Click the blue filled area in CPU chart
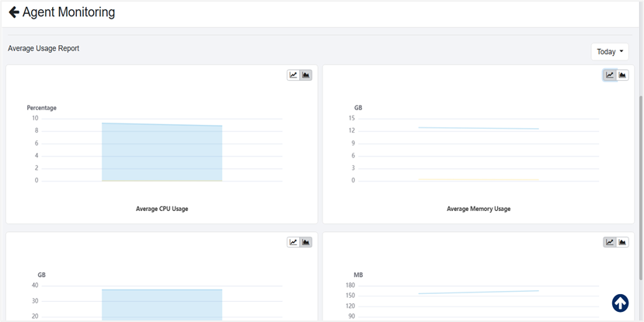Viewport: 644px width, 322px height. pos(162,154)
